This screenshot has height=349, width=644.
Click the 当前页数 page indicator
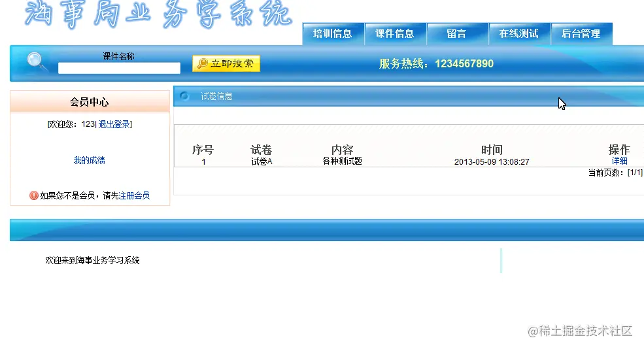coord(615,173)
